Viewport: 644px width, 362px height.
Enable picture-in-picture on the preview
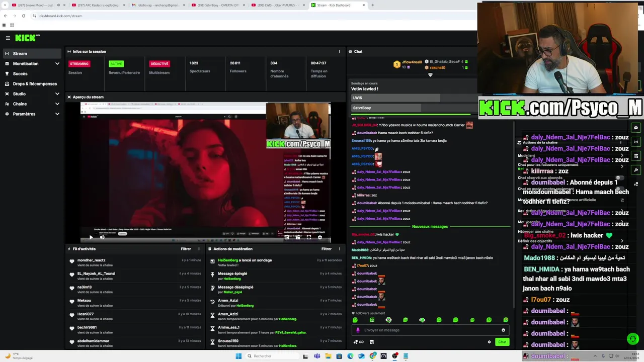[x=287, y=237]
